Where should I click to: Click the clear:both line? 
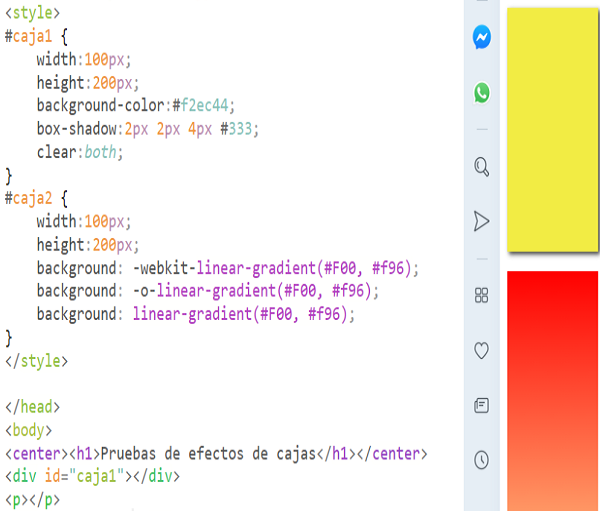tap(80, 152)
